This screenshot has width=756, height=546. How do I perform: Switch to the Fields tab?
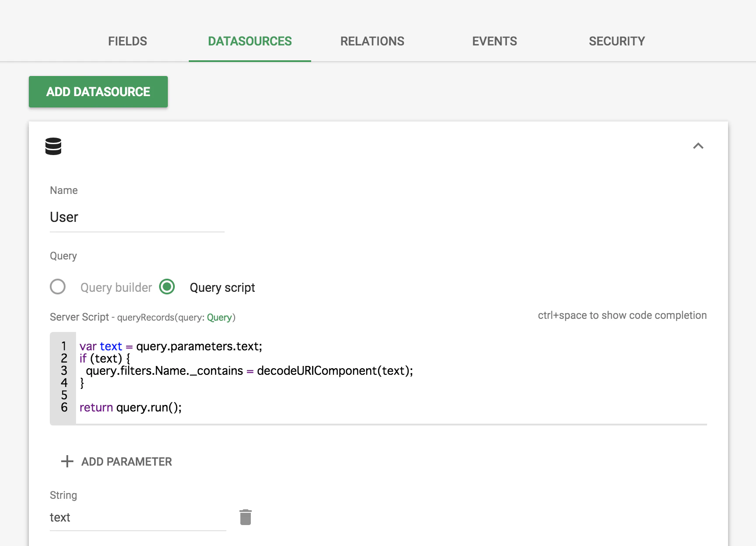coord(128,41)
